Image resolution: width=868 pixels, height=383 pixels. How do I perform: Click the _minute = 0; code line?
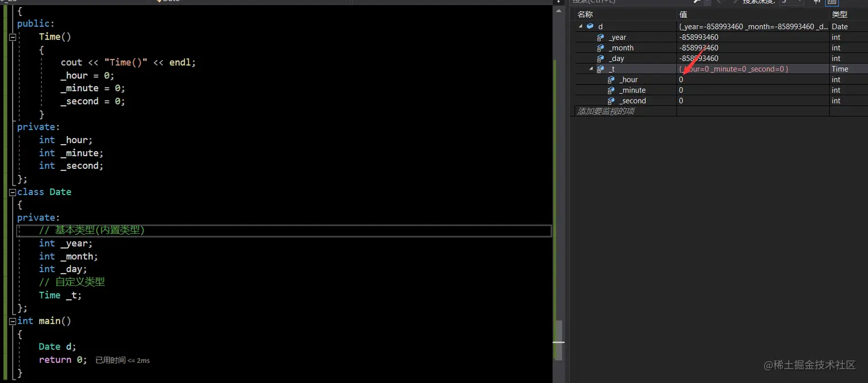point(92,88)
